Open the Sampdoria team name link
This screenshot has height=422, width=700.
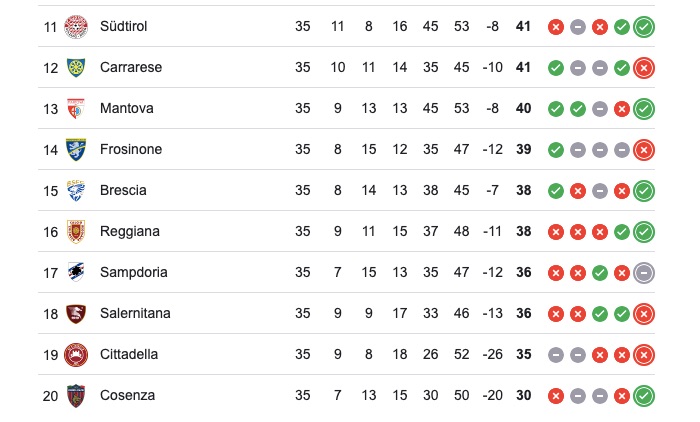[133, 272]
